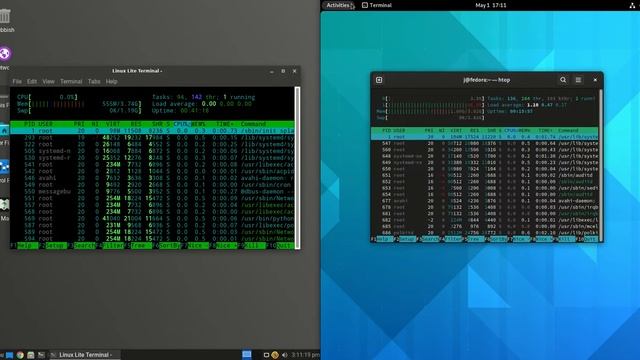640x360 pixels.
Task: Click the search icon in Fedora terminal header
Action: (563, 80)
